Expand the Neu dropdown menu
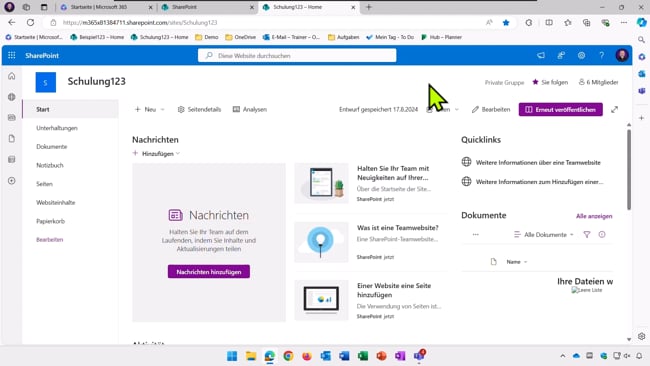This screenshot has height=366, width=650. tap(150, 109)
